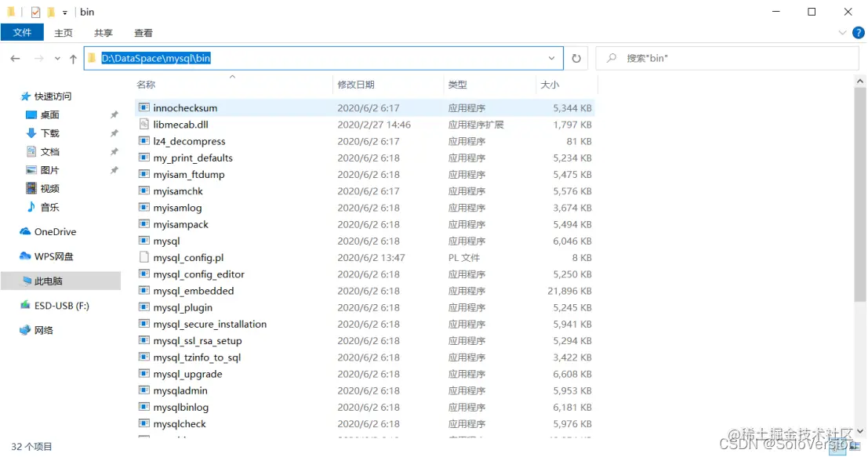Open 音乐 in quick access
868x457 pixels.
click(x=49, y=207)
